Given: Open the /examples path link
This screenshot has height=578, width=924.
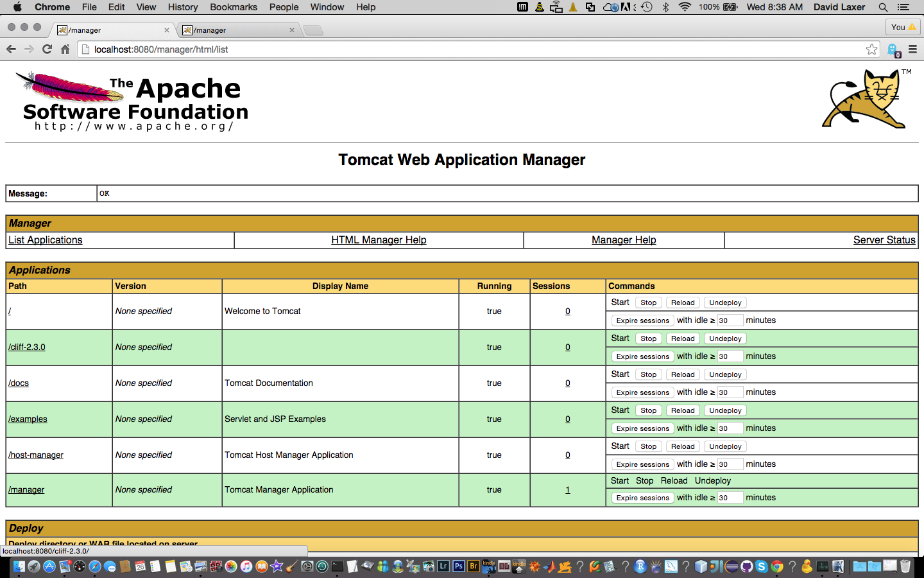Looking at the screenshot, I should click(x=28, y=419).
